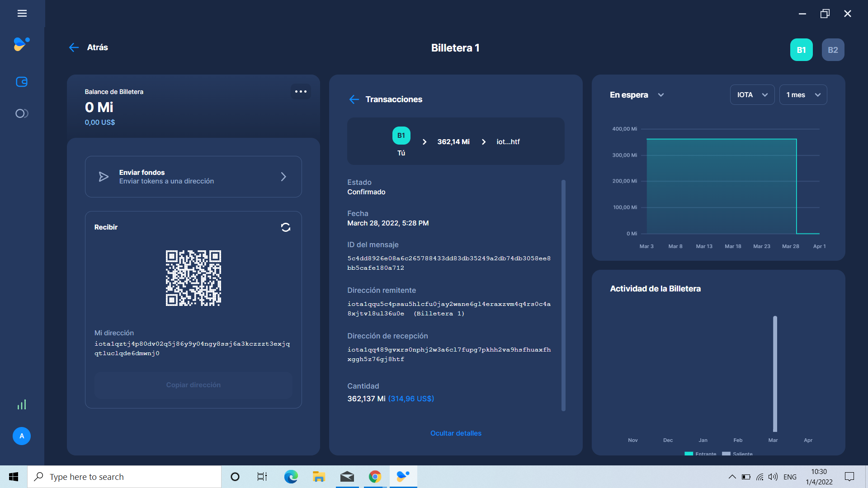Screen dimensions: 868x488
Task: Open Cortana circle in taskbar
Action: pos(235,477)
